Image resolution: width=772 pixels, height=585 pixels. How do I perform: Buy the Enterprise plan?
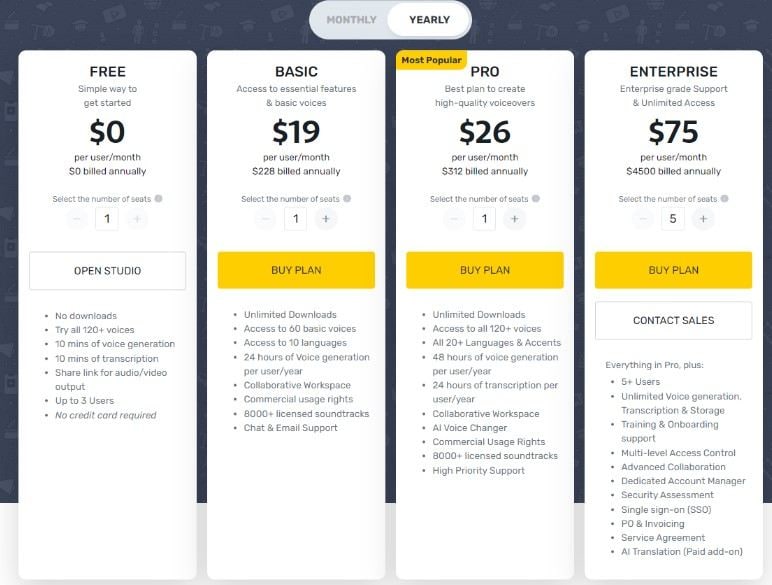(673, 270)
